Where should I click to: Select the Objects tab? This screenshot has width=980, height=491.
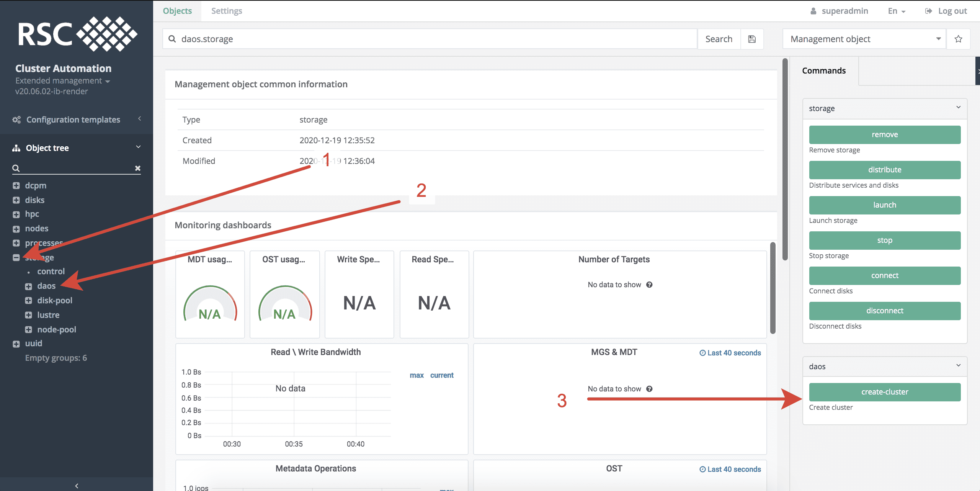[x=177, y=11]
